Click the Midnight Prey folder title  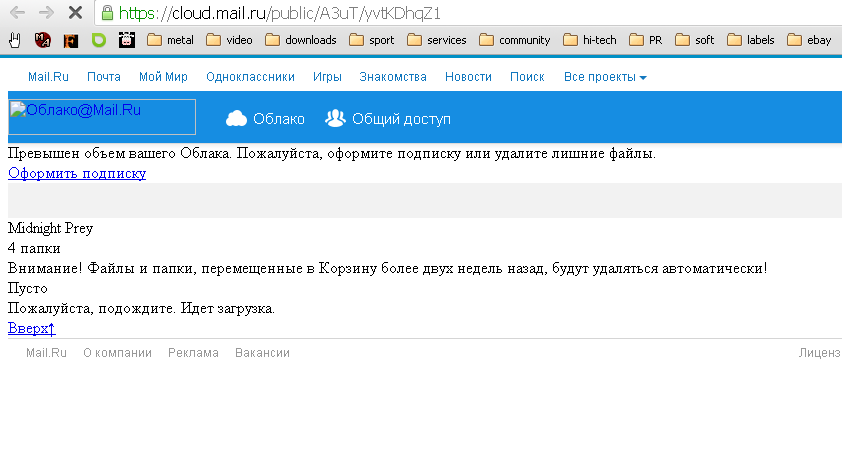(50, 228)
